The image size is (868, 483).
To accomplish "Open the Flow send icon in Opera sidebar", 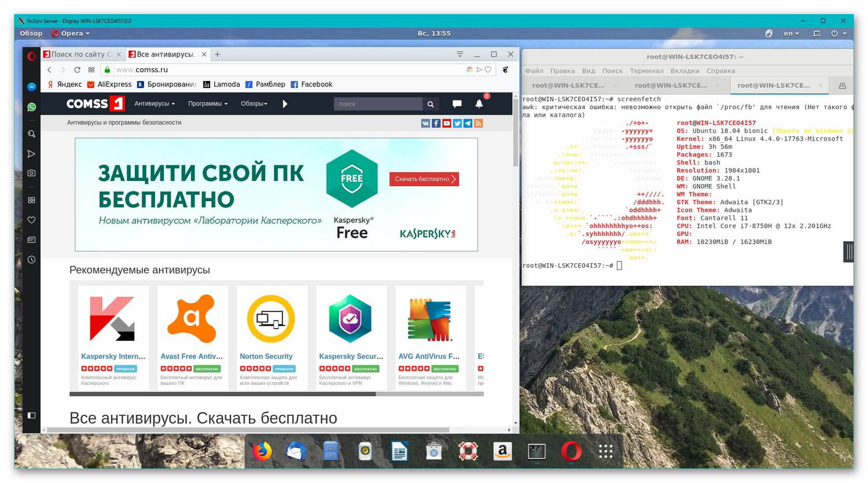I will (x=32, y=154).
